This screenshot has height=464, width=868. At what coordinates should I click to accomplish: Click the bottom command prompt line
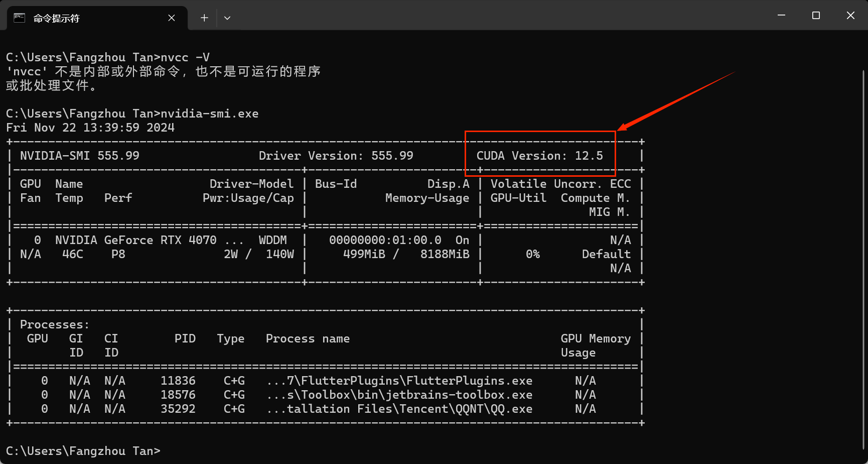pyautogui.click(x=83, y=451)
